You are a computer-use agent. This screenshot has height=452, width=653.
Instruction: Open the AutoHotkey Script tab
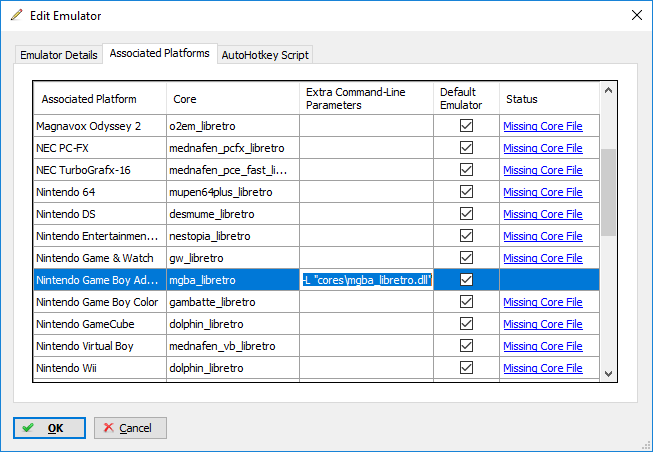pos(265,55)
